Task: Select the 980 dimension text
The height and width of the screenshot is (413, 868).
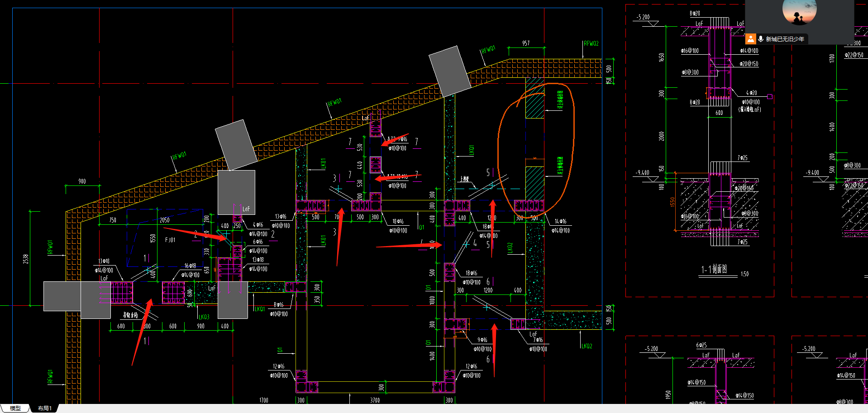Action: [82, 181]
